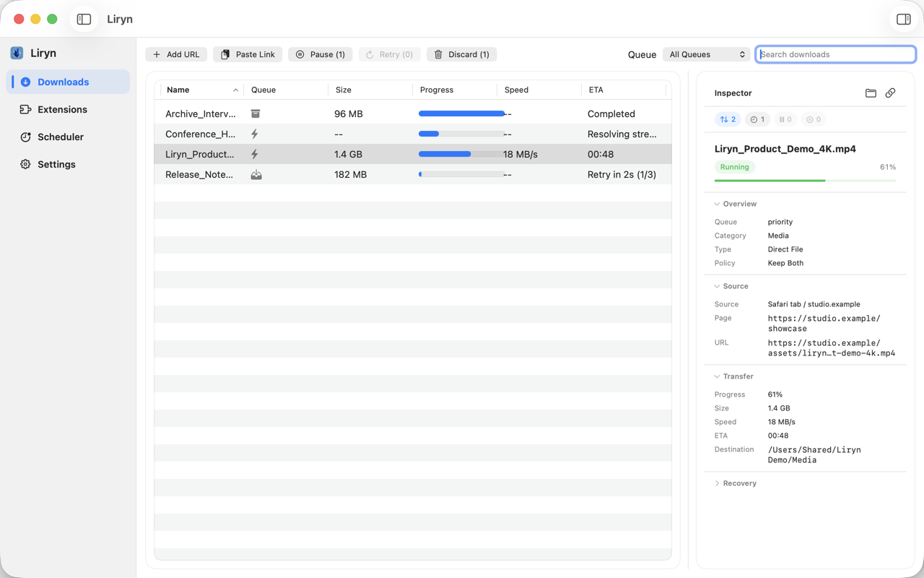
Task: Open Extensions in the sidebar
Action: [68, 109]
